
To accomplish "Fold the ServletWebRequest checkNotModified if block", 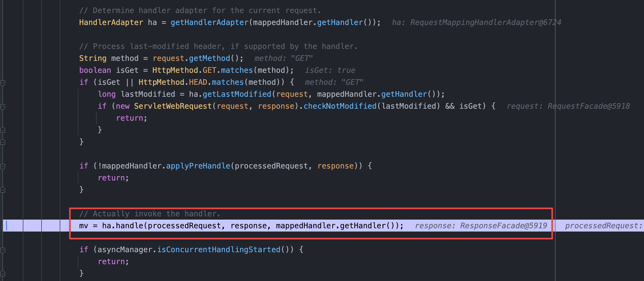I will (3, 107).
